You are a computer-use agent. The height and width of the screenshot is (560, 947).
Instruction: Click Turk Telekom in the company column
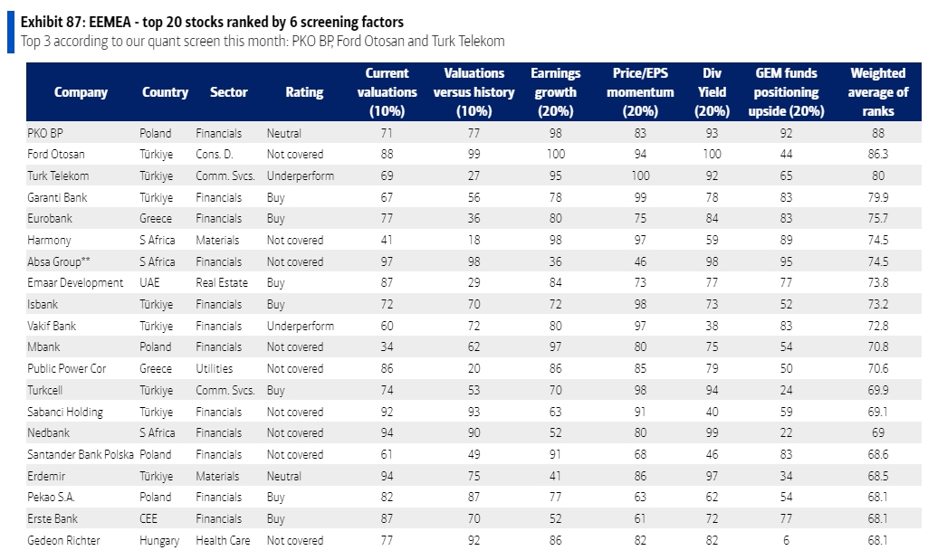click(x=58, y=176)
